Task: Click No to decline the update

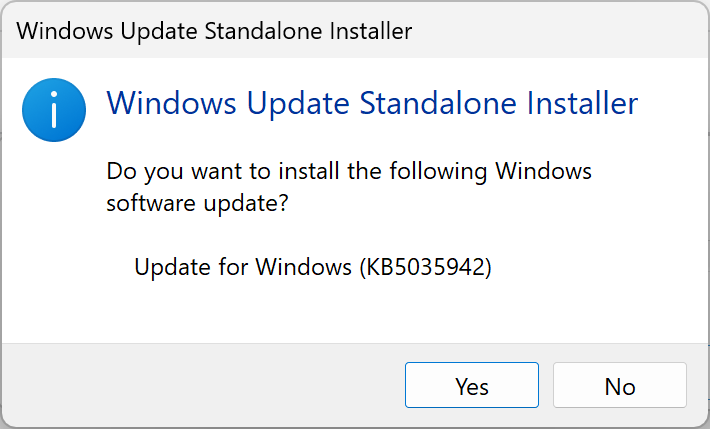Action: point(619,386)
